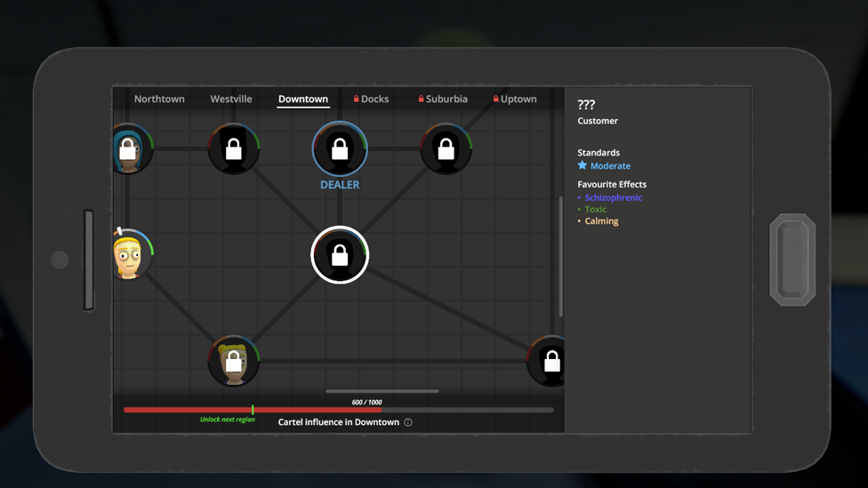Select the locked DEALER node

[340, 148]
